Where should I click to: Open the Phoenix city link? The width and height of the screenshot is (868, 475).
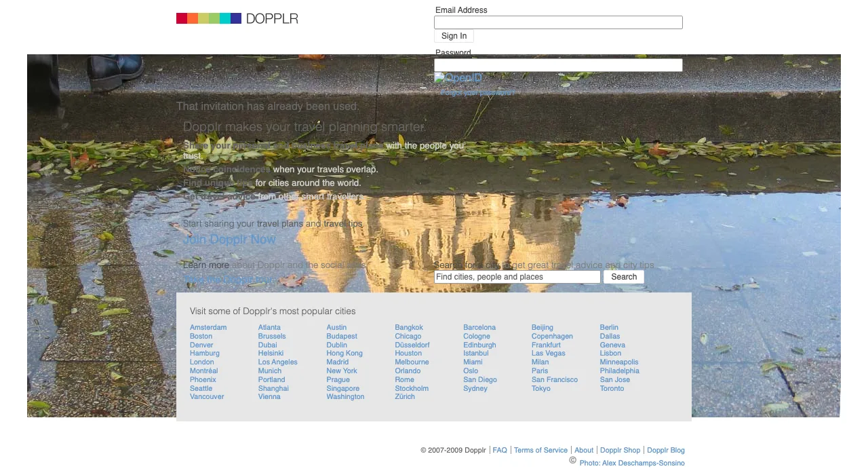pyautogui.click(x=203, y=380)
